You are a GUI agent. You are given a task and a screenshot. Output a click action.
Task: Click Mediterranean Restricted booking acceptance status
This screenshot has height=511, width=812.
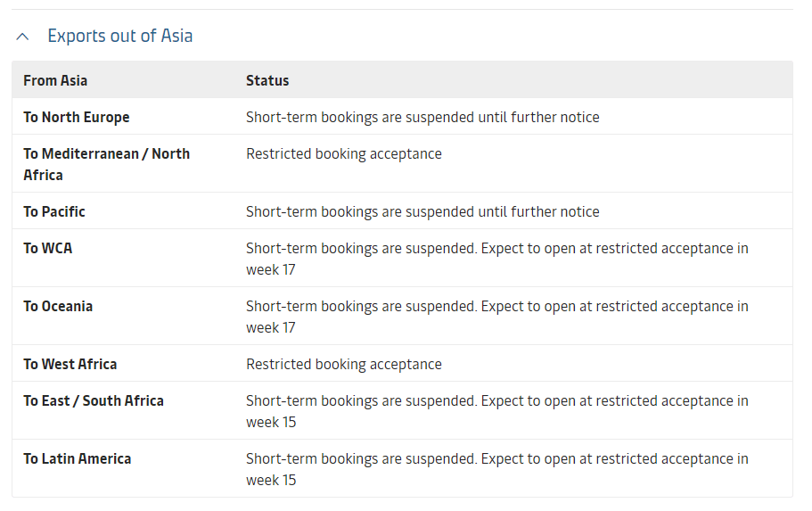tap(344, 154)
